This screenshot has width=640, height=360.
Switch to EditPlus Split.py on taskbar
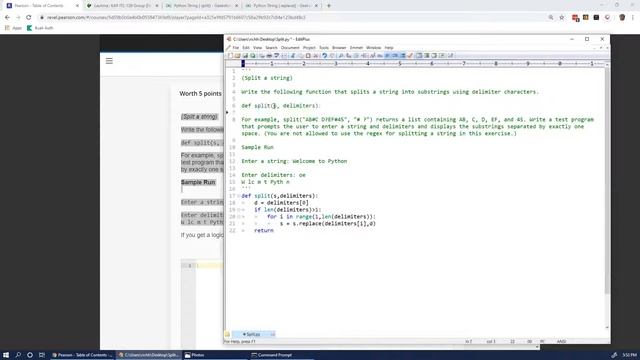point(148,355)
